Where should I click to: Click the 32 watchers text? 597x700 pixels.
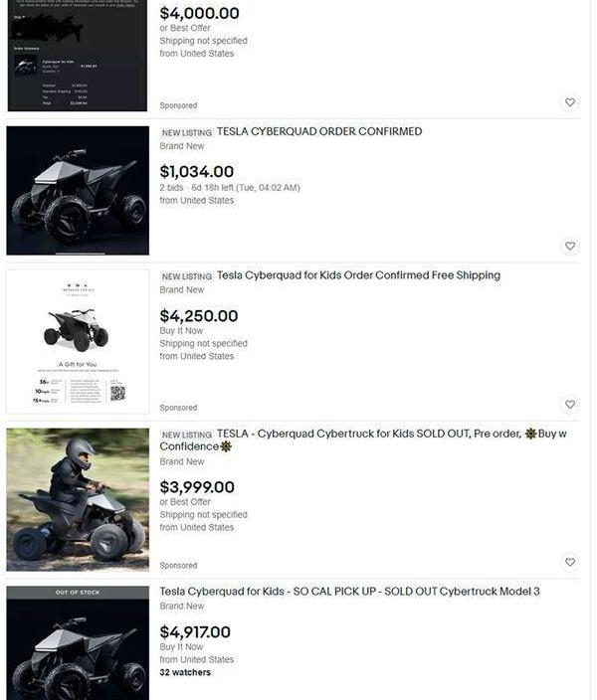[185, 672]
